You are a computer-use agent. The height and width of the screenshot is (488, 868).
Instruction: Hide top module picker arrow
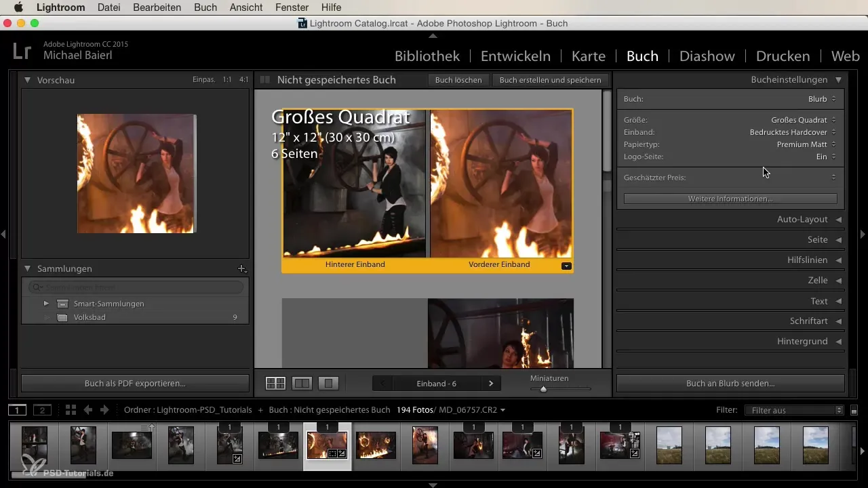tap(433, 35)
